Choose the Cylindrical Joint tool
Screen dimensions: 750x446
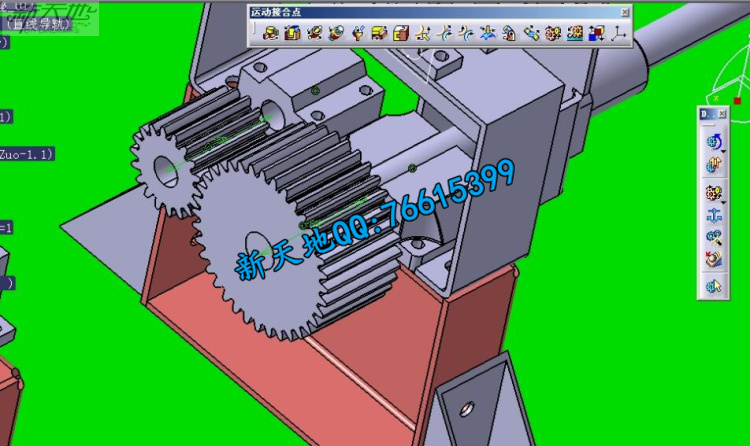coord(313,34)
